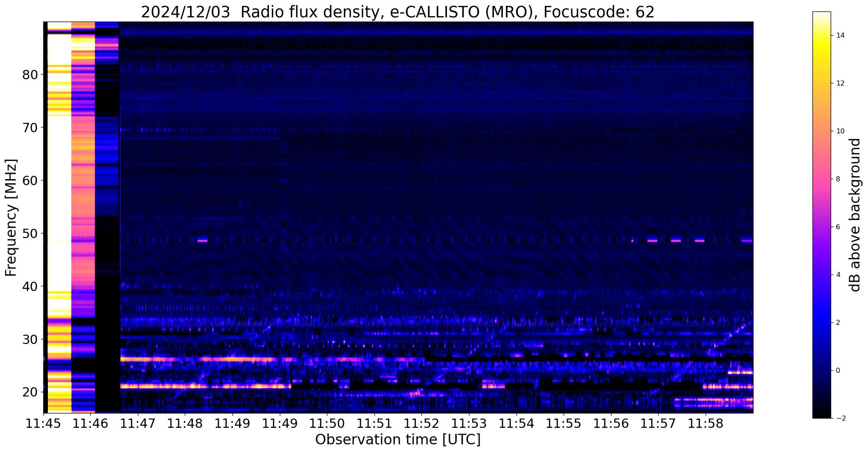This screenshot has width=868, height=452.
Task: Select the 11:57 time tick label
Action: point(658,424)
